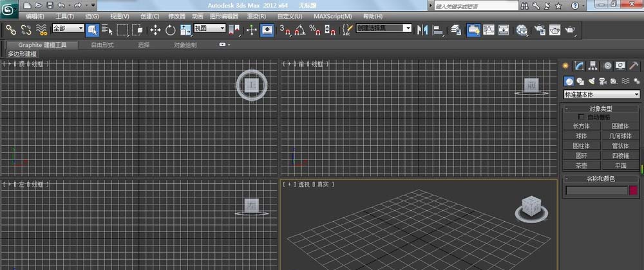
Task: Open the Rendered Frame Window teapot icon
Action: (x=555, y=30)
